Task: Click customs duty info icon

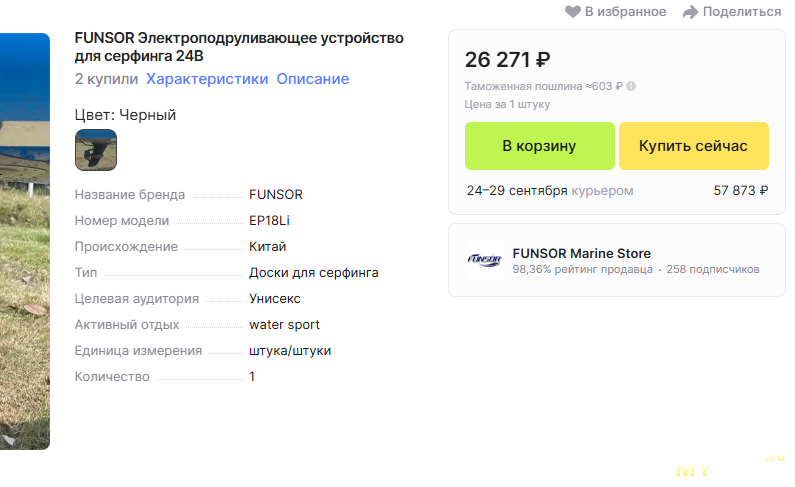Action: 631,86
